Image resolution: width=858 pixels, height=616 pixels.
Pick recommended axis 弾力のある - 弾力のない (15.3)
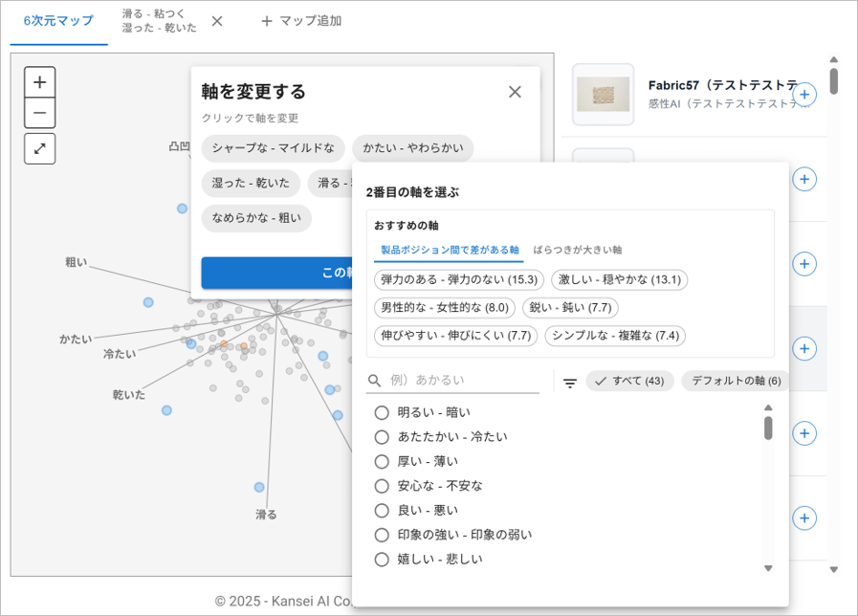pos(459,280)
